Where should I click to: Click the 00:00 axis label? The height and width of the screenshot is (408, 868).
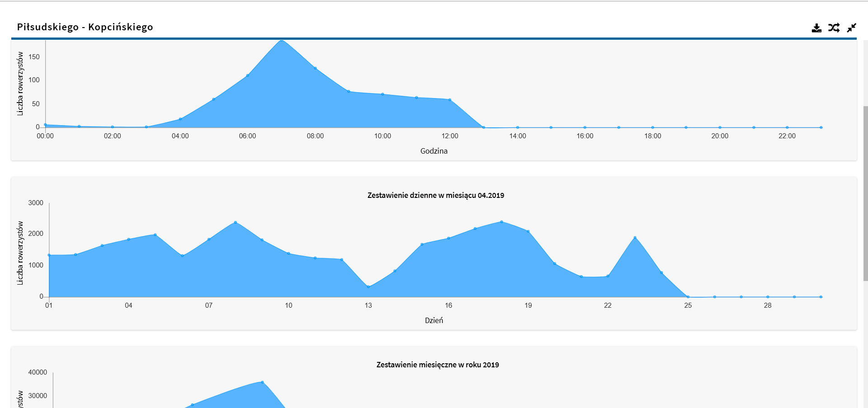point(45,136)
